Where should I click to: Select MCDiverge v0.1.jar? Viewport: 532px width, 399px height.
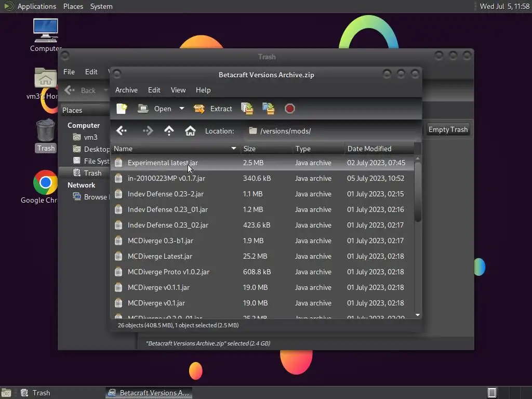(262, 303)
